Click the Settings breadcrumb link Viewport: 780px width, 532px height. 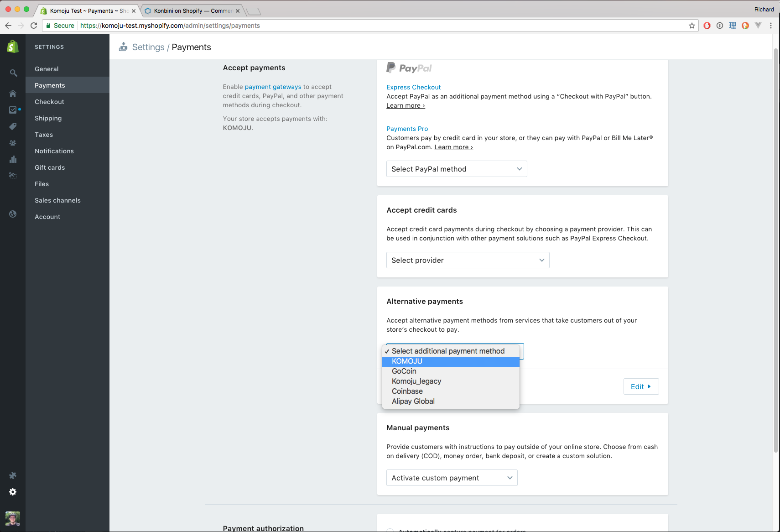(x=148, y=47)
